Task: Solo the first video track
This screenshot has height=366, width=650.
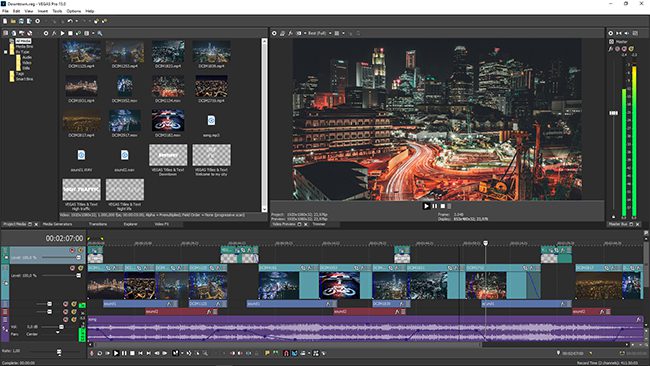Action: coord(80,250)
